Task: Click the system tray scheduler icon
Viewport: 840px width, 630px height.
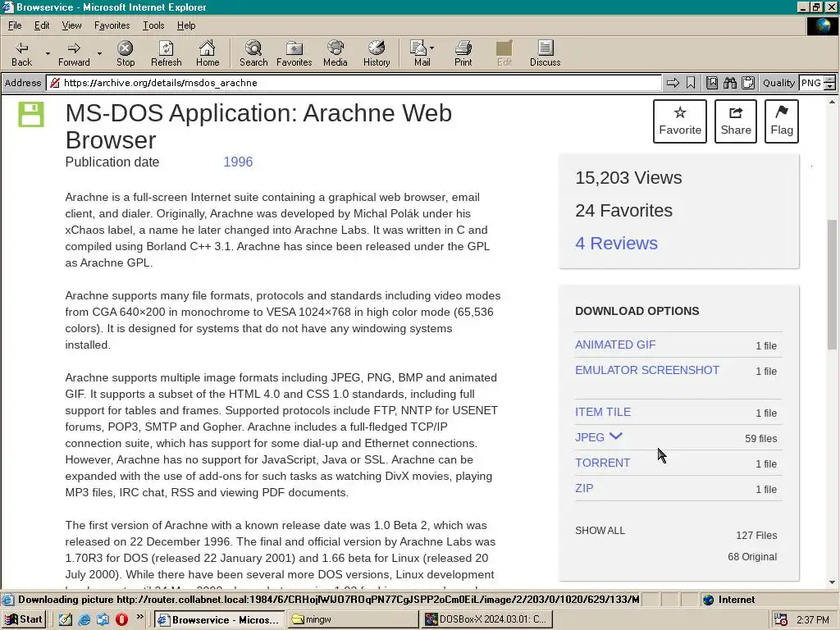Action: [781, 619]
